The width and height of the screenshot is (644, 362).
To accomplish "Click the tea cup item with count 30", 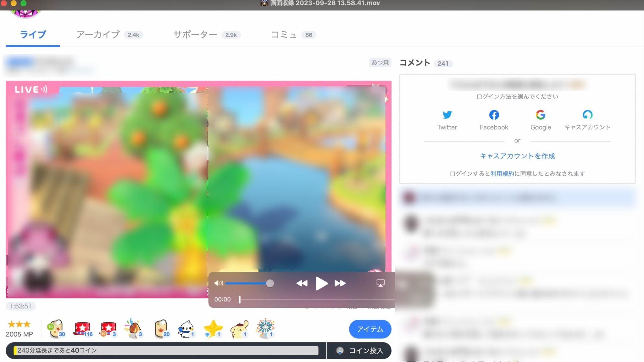I will 56,329.
